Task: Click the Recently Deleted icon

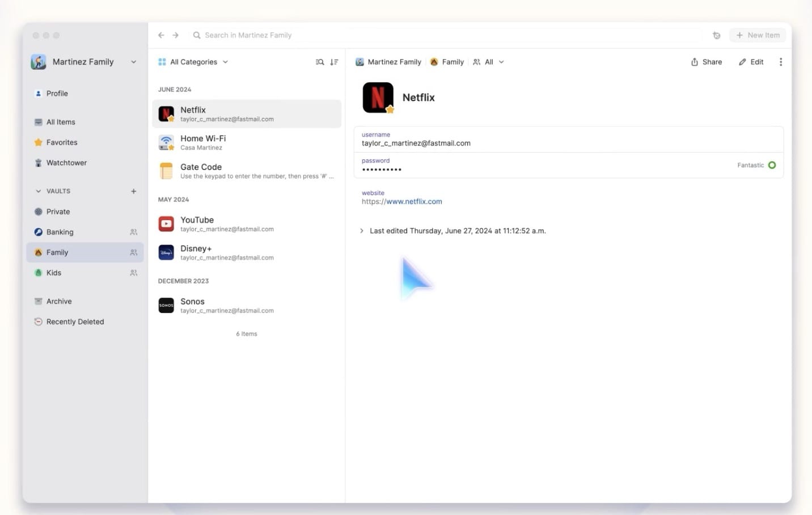Action: pyautogui.click(x=39, y=322)
